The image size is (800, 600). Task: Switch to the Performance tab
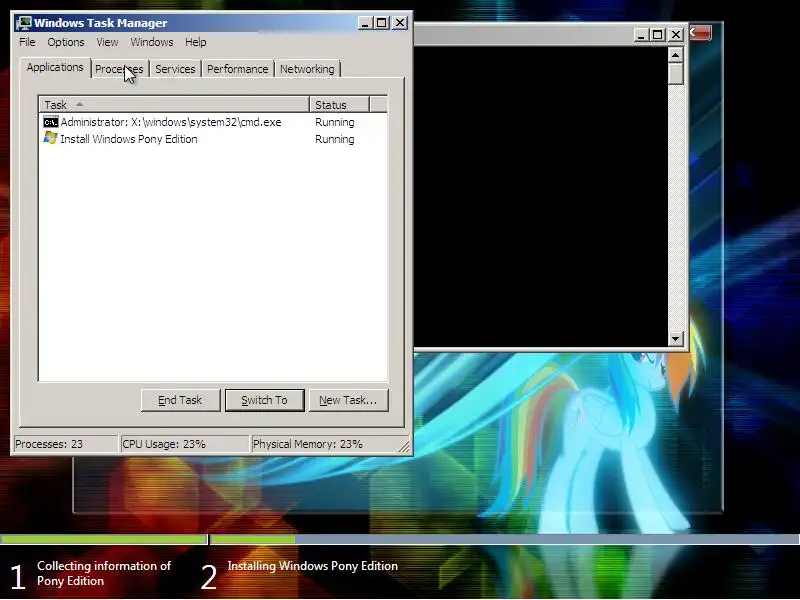237,69
